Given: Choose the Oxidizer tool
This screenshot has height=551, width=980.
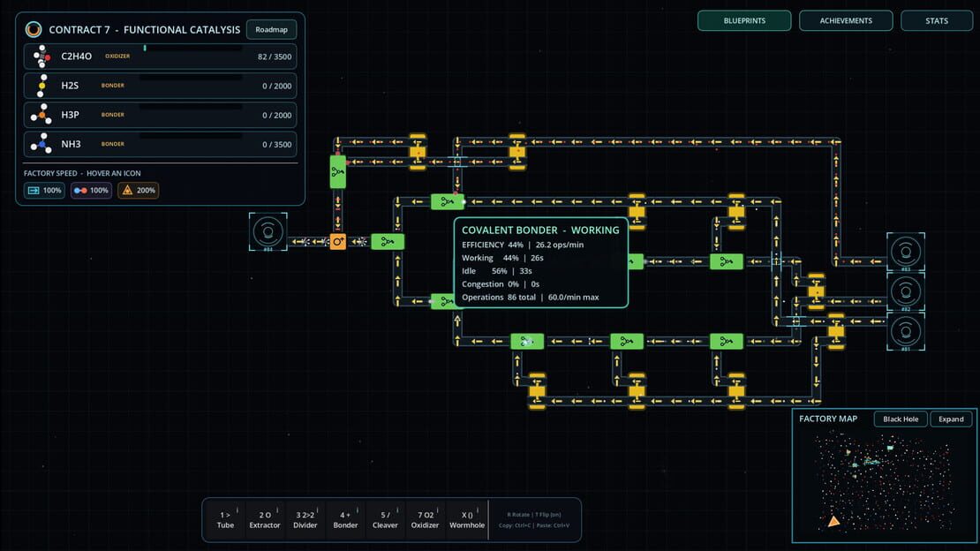Looking at the screenshot, I should [x=425, y=520].
